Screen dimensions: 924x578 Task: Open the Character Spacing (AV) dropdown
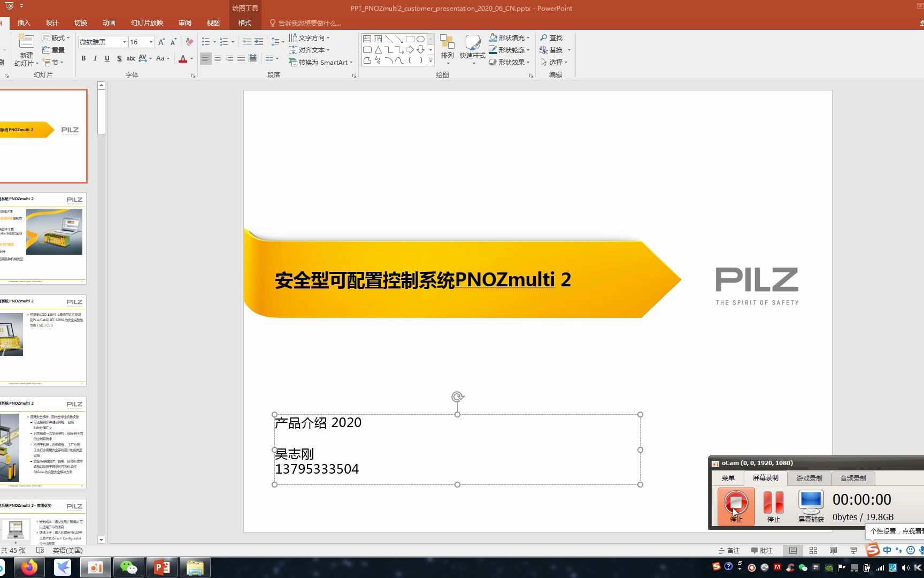coord(145,58)
